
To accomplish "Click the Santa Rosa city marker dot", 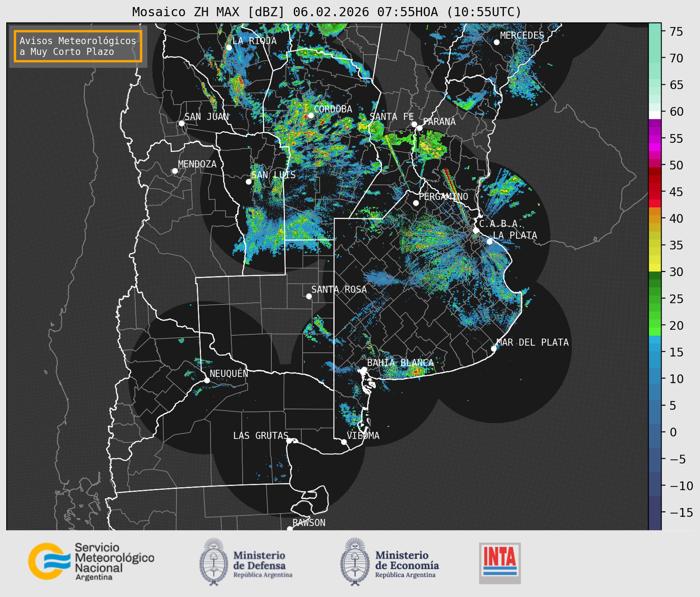I will pyautogui.click(x=309, y=296).
